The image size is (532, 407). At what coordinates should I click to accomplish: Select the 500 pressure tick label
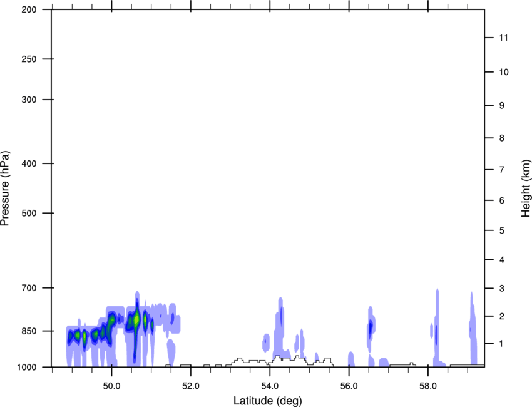click(29, 213)
